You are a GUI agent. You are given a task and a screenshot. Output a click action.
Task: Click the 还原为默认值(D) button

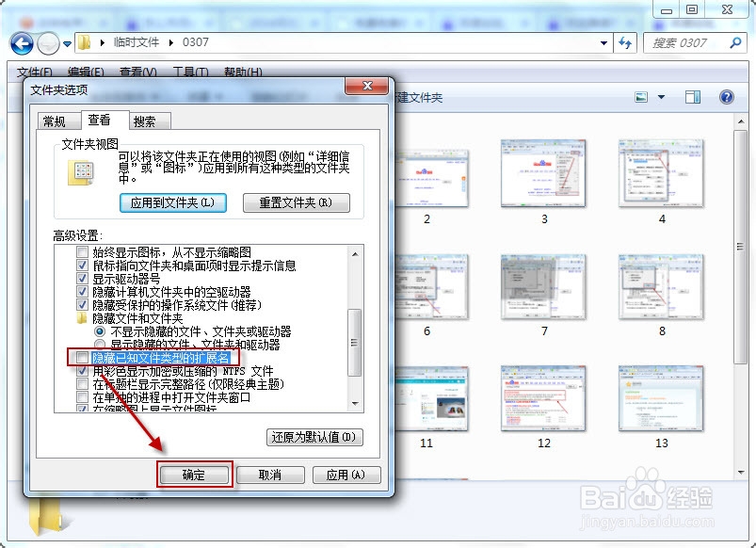(314, 438)
